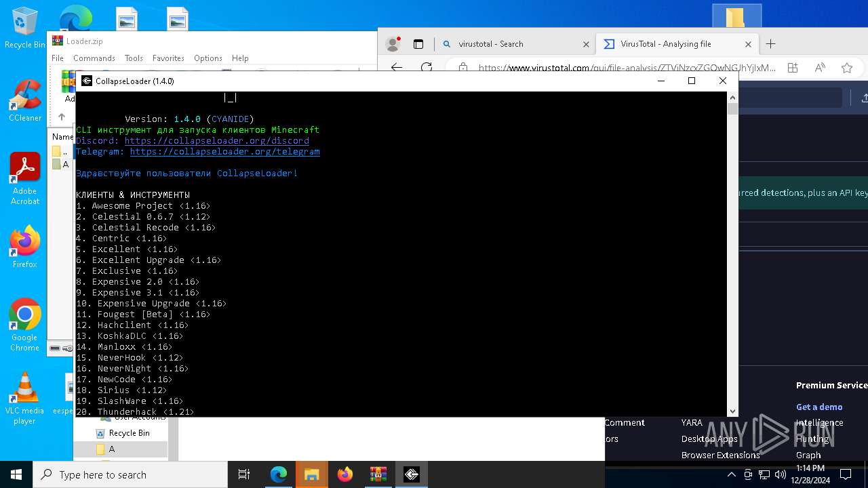Click the Read aloud icon in Edge
The image size is (868, 488).
click(x=820, y=68)
